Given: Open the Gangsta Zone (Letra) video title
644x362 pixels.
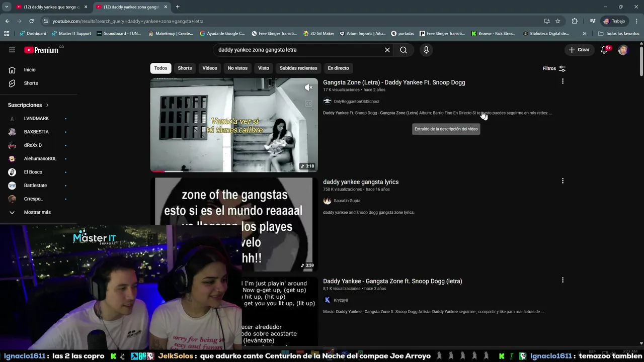Looking at the screenshot, I should point(394,82).
